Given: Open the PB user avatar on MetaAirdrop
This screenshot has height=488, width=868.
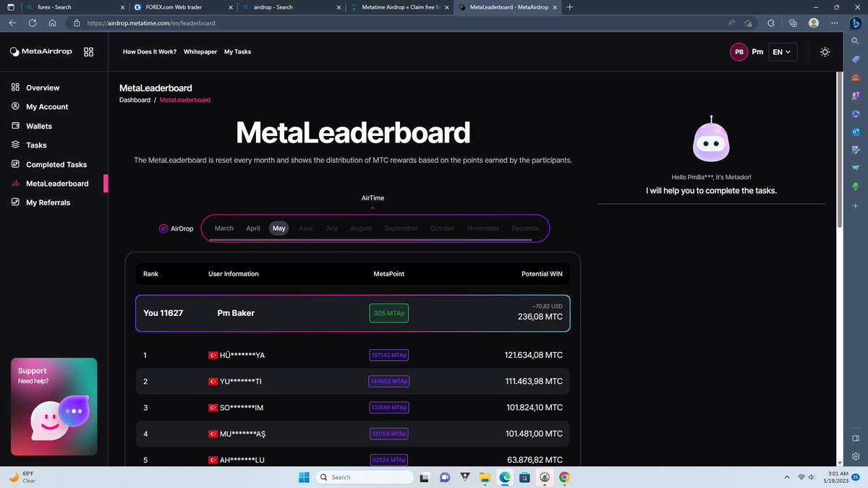Looking at the screenshot, I should click(739, 52).
